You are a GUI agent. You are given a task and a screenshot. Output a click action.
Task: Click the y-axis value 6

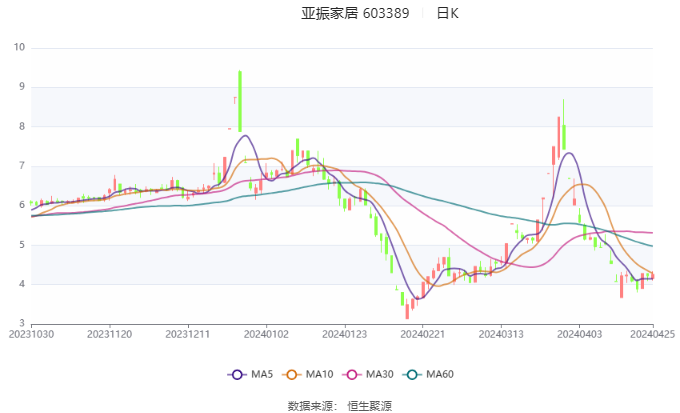point(22,205)
